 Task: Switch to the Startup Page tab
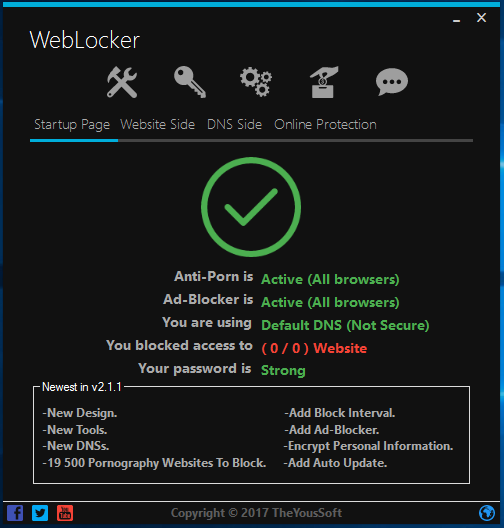point(72,125)
